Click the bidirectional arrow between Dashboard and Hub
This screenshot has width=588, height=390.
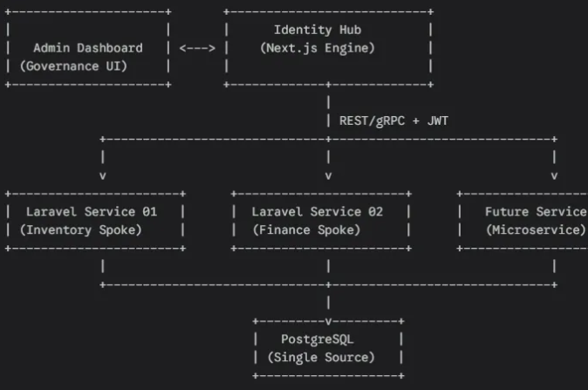click(197, 48)
